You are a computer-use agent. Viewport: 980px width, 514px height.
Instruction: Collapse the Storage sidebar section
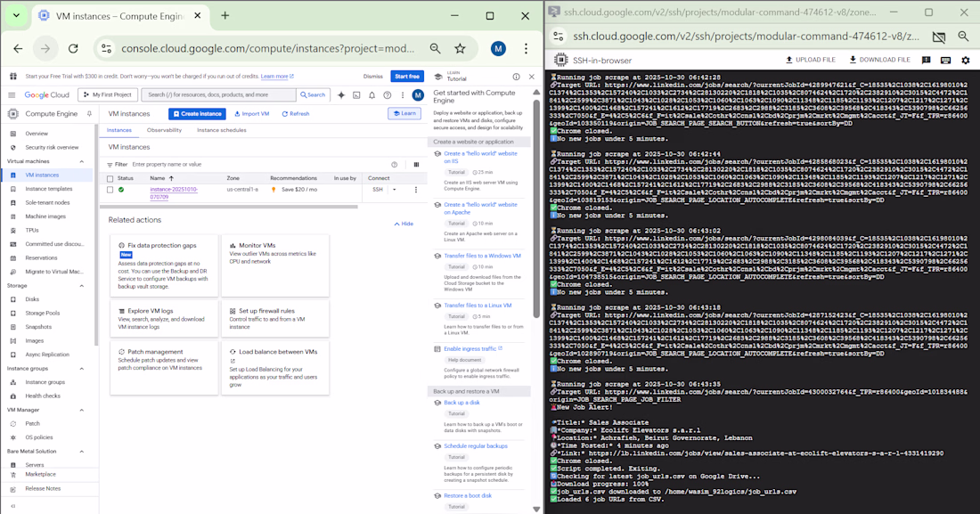pyautogui.click(x=81, y=286)
